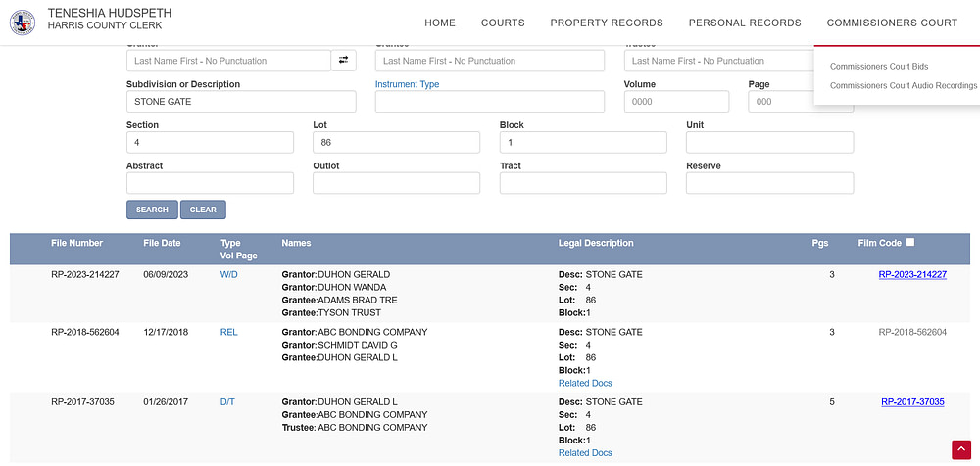Click the Outlot input field

coord(396,183)
